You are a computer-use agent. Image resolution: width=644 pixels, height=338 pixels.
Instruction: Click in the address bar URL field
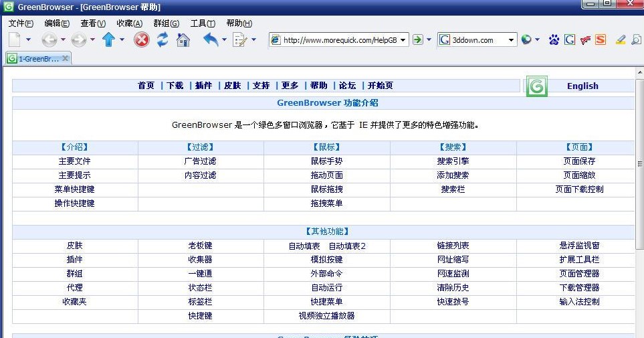[x=340, y=40]
